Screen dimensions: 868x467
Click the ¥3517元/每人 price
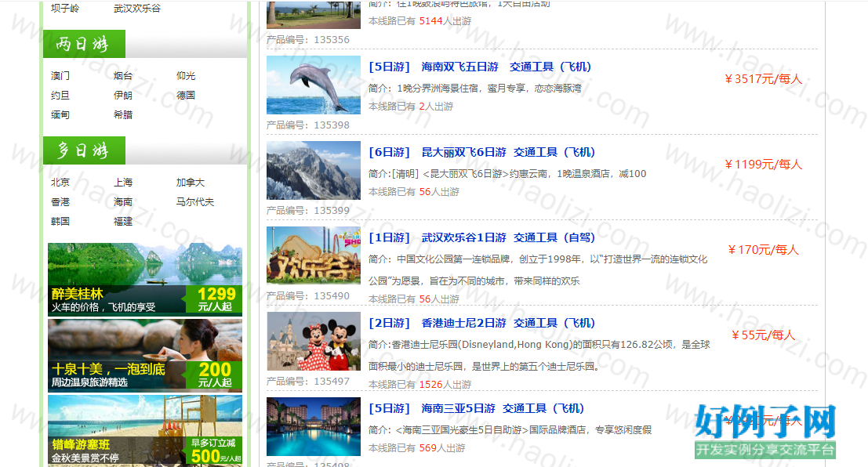click(764, 79)
